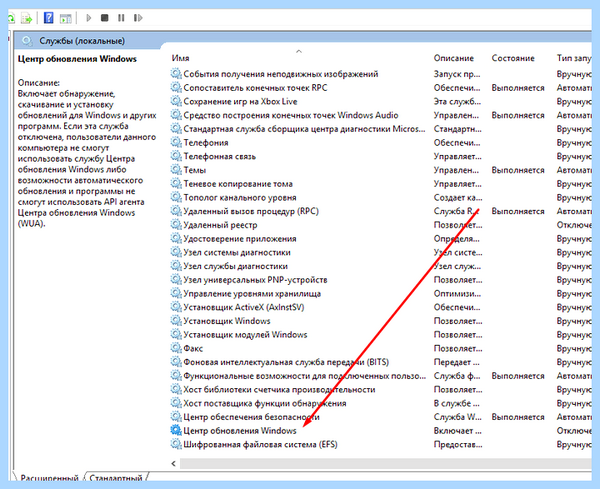Select Центр обеспечения безопасности service
600x489 pixels.
tap(251, 417)
